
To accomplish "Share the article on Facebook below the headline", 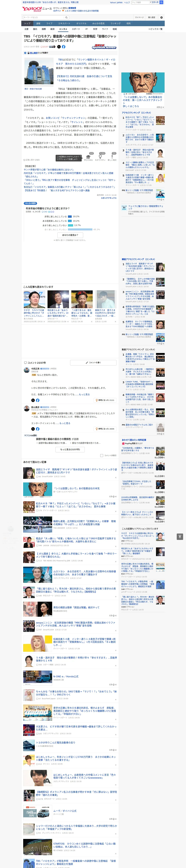I will pos(63,47).
